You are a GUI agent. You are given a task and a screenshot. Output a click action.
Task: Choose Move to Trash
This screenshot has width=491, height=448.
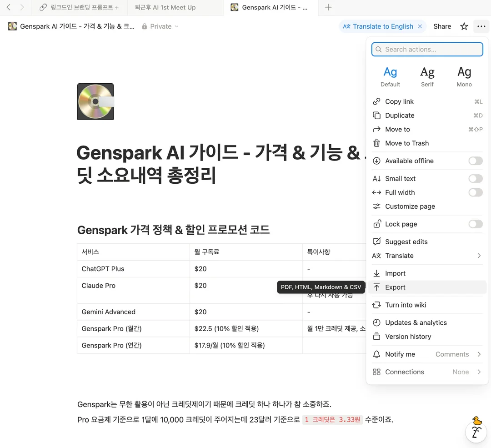(x=427, y=143)
